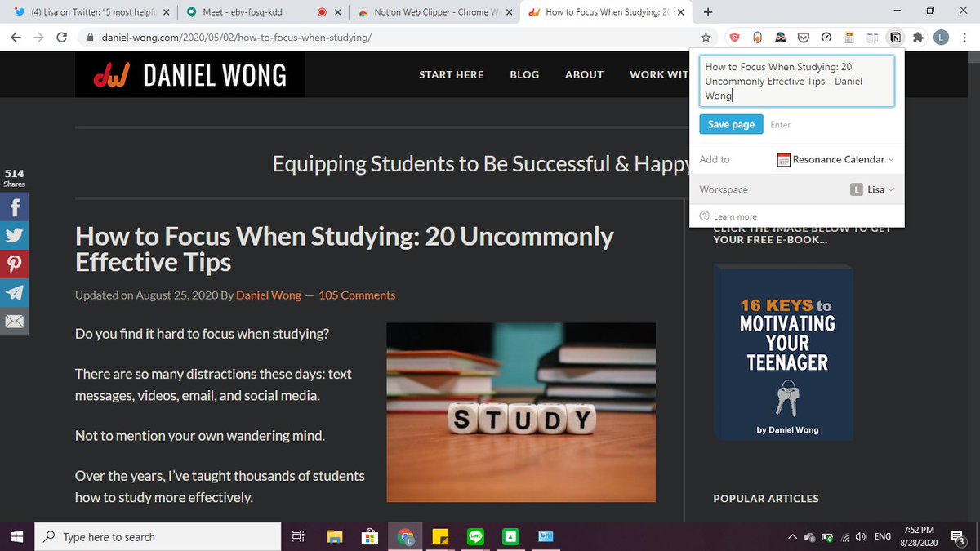Open the clock and date in the taskbar

(x=920, y=537)
